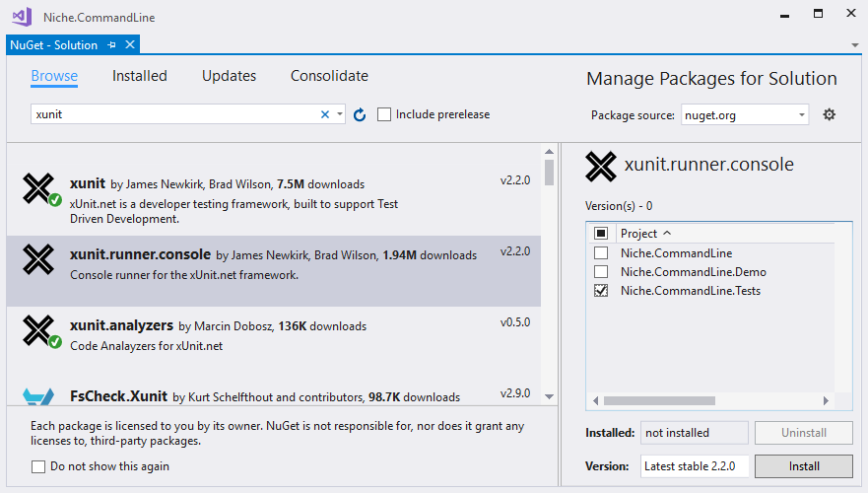
Task: Open the search history dropdown arrow
Action: click(339, 114)
